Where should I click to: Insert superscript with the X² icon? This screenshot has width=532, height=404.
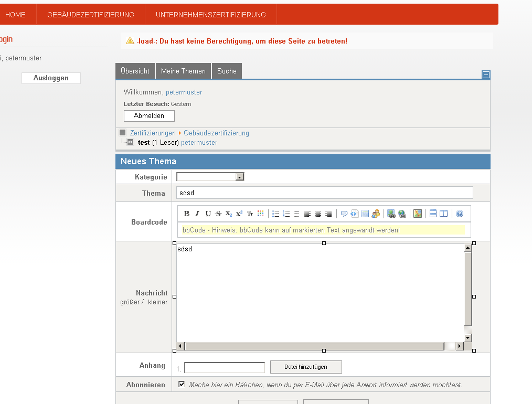(239, 214)
